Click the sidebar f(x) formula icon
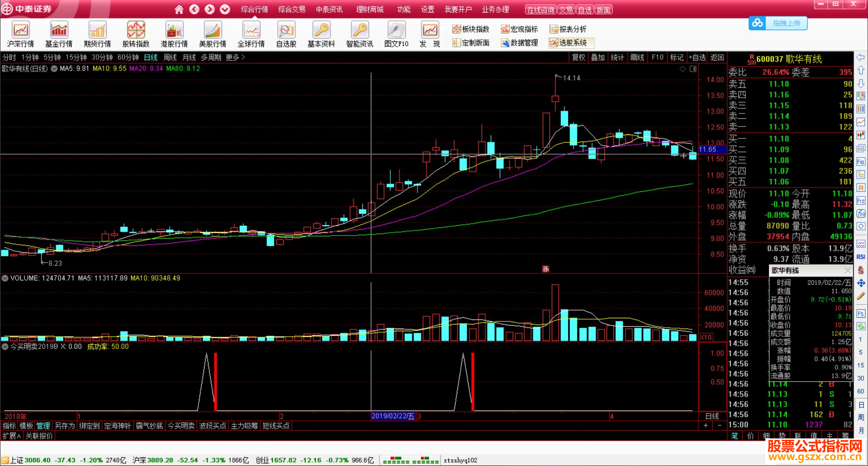Image resolution: width=868 pixels, height=466 pixels. click(861, 213)
